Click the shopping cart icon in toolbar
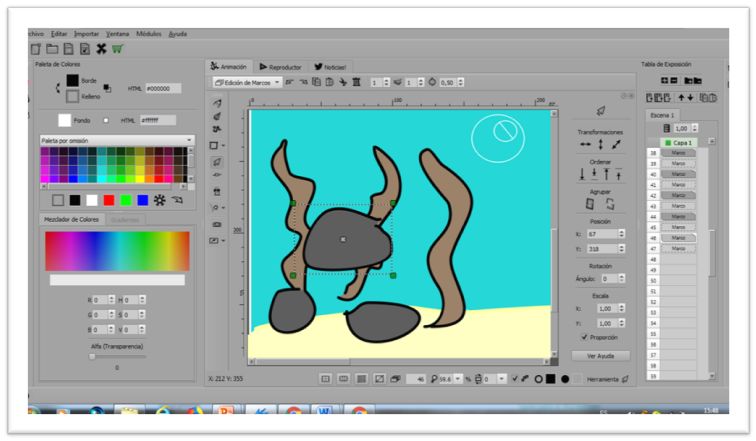The height and width of the screenshot is (441, 756). (x=117, y=48)
